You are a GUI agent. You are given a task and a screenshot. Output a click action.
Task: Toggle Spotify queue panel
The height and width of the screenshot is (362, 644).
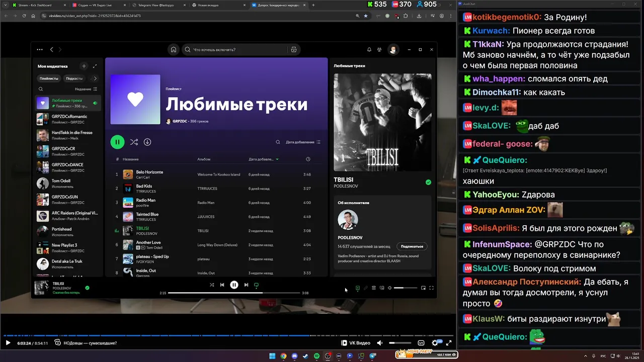(x=374, y=288)
